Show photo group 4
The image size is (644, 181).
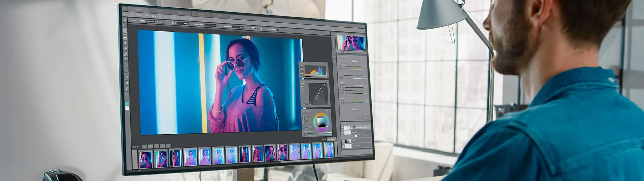coord(162,146)
